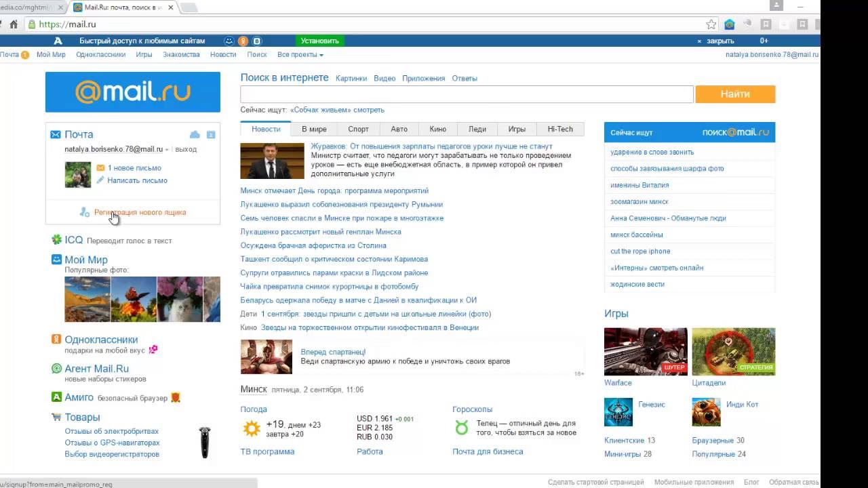Expand the Все проекты dropdown

point(300,55)
